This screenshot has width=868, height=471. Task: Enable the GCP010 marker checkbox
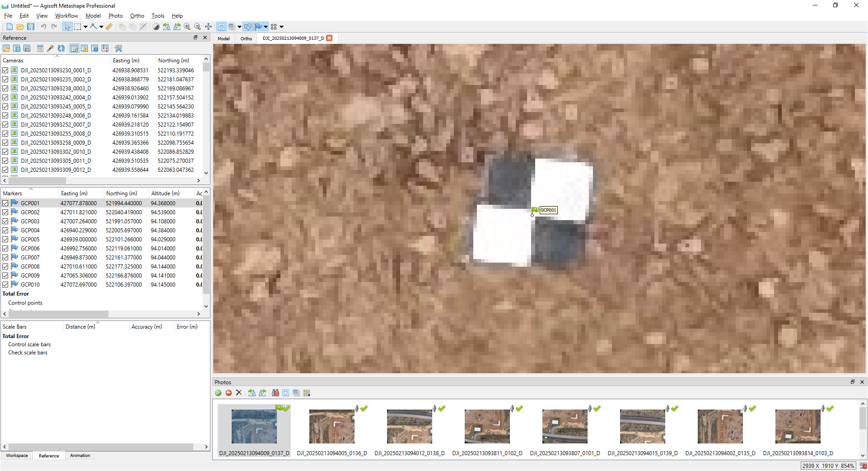5,284
